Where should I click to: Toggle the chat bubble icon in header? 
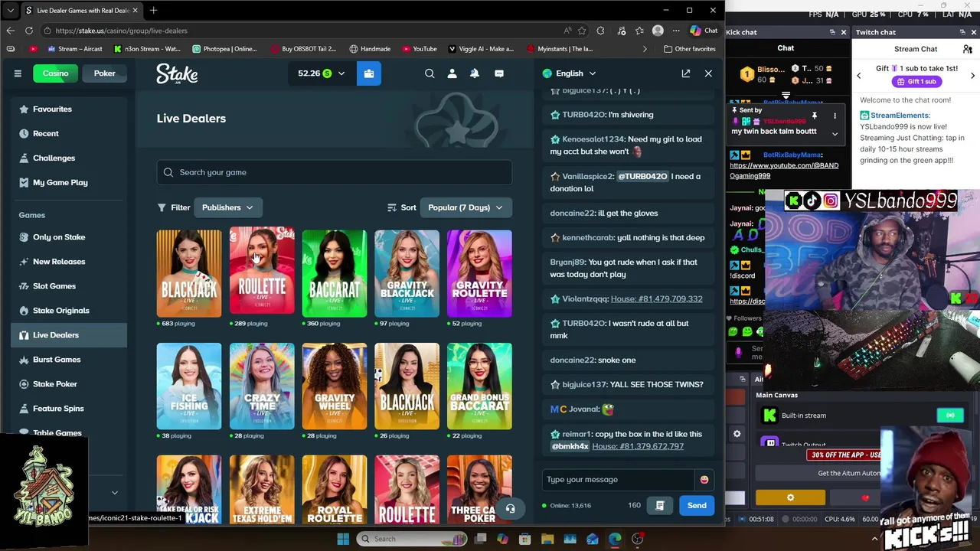click(x=499, y=73)
